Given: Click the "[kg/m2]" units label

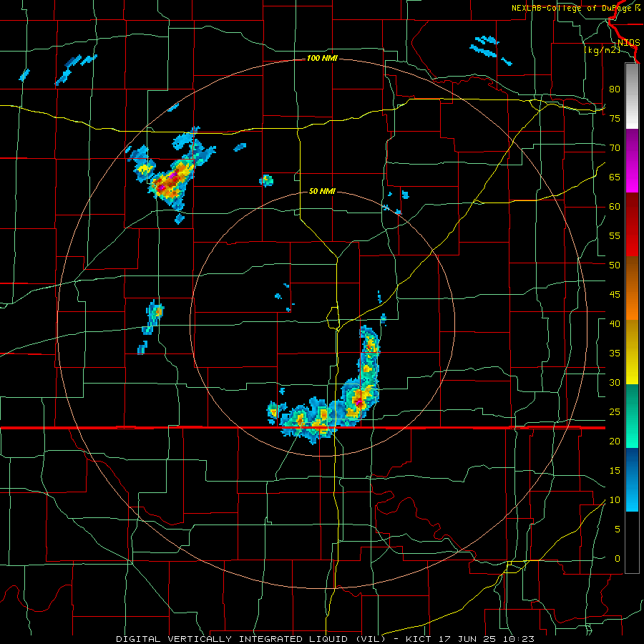Looking at the screenshot, I should click(x=602, y=50).
